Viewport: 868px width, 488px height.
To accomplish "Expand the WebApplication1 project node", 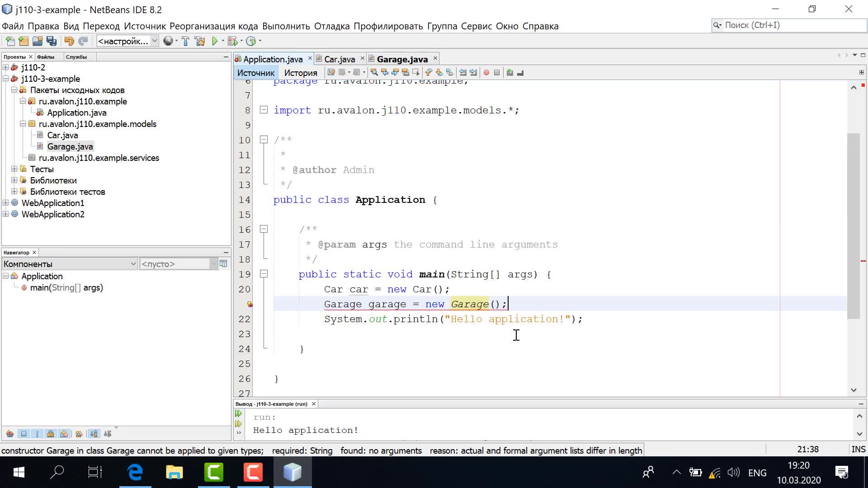I will click(x=6, y=203).
